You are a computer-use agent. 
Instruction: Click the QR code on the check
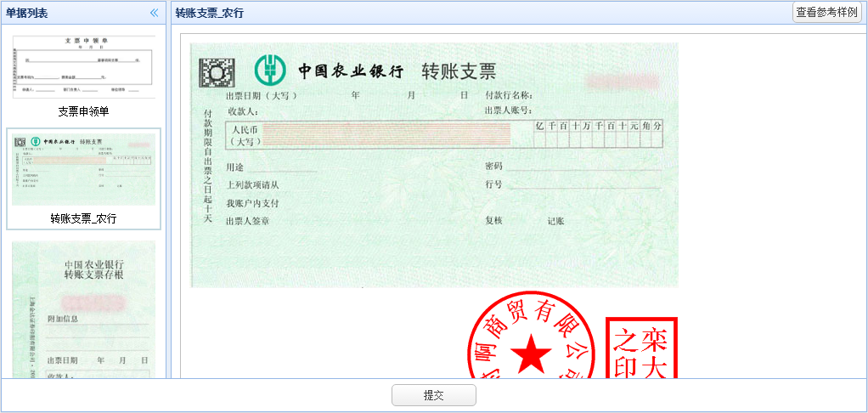coord(217,72)
